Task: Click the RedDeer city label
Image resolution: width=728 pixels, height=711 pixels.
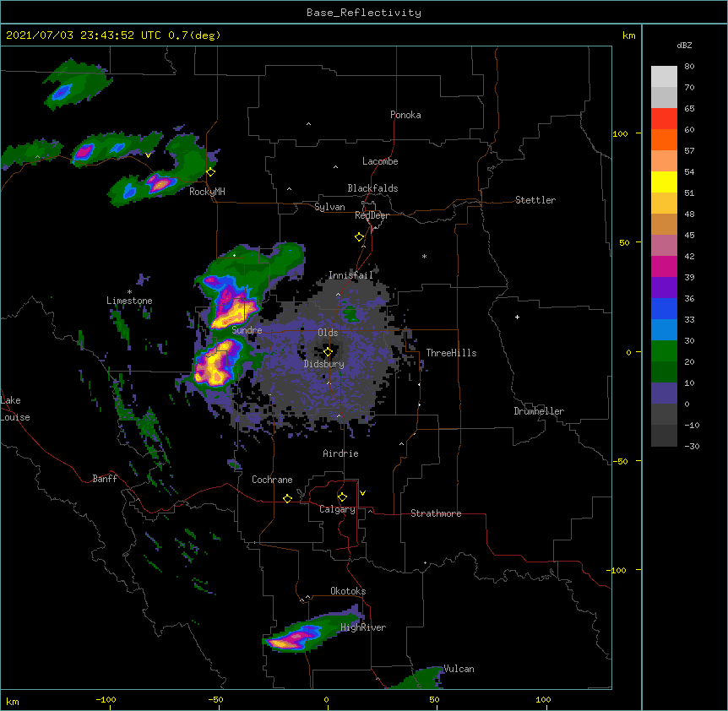Action: [372, 215]
